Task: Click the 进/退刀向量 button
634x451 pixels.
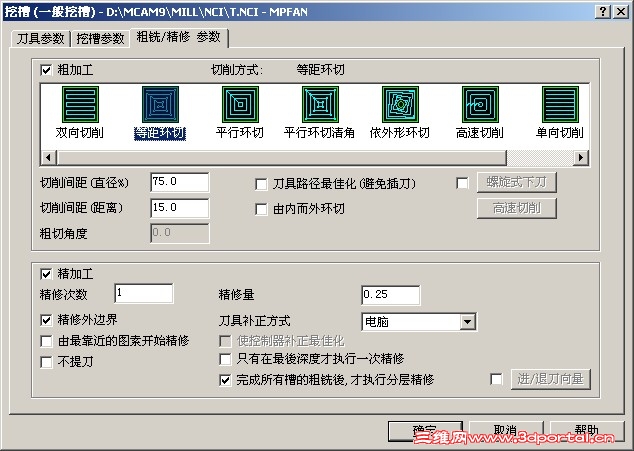Action: pos(551,379)
